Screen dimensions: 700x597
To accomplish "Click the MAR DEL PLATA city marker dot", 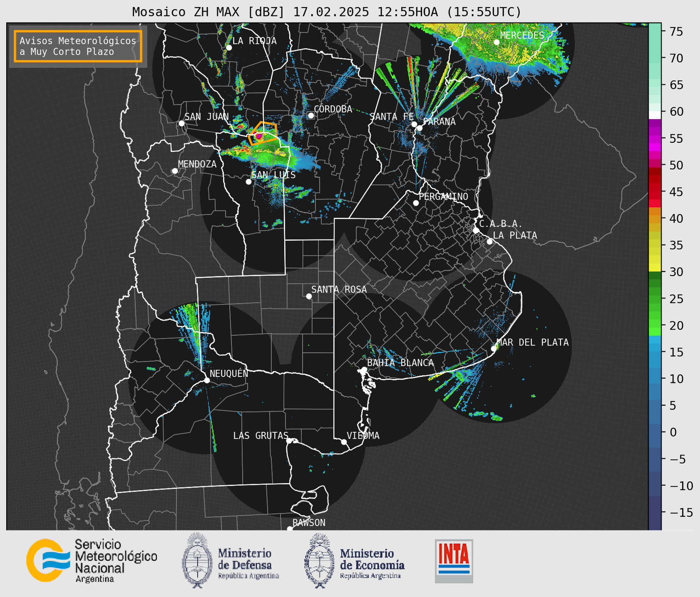I will 494,349.
